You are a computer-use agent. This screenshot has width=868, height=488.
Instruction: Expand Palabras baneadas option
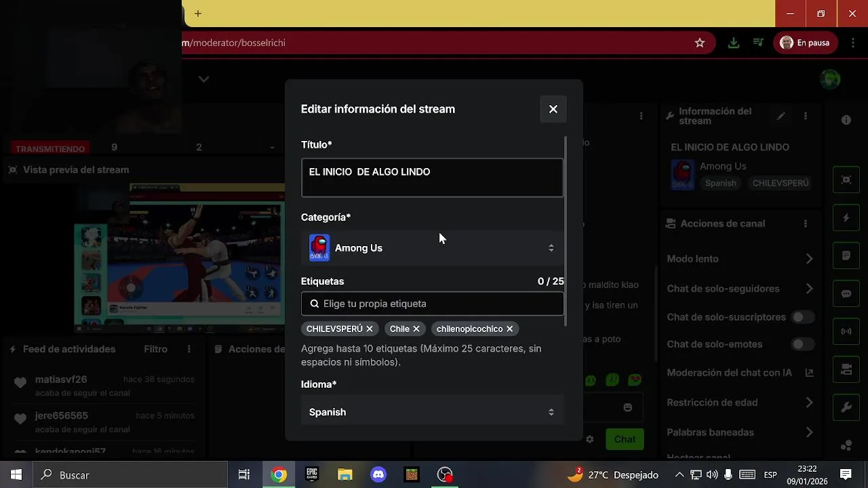click(741, 432)
